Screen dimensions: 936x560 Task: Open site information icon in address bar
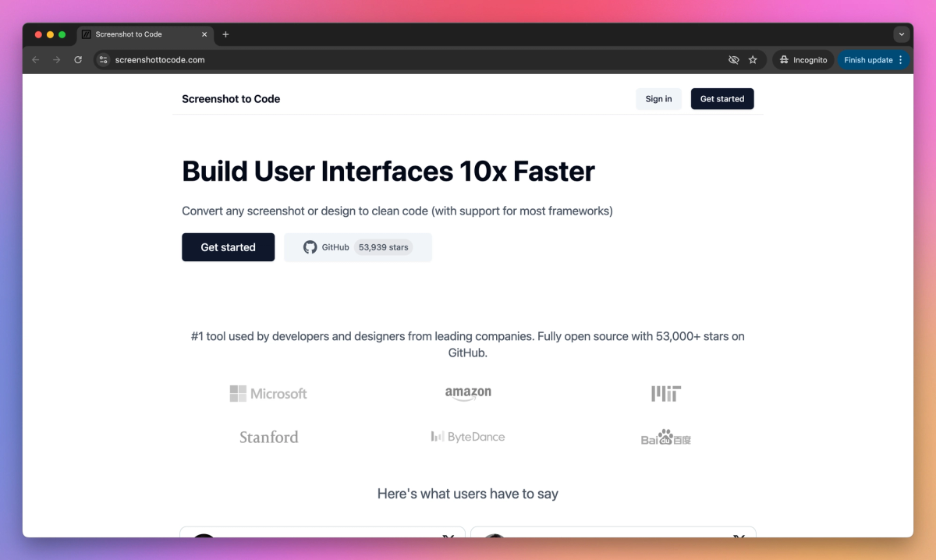point(103,60)
